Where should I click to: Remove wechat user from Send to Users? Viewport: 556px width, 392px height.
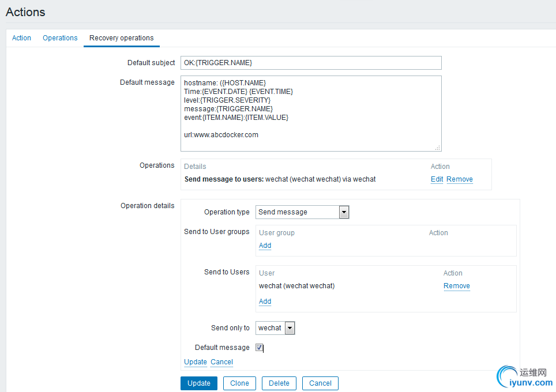[456, 286]
